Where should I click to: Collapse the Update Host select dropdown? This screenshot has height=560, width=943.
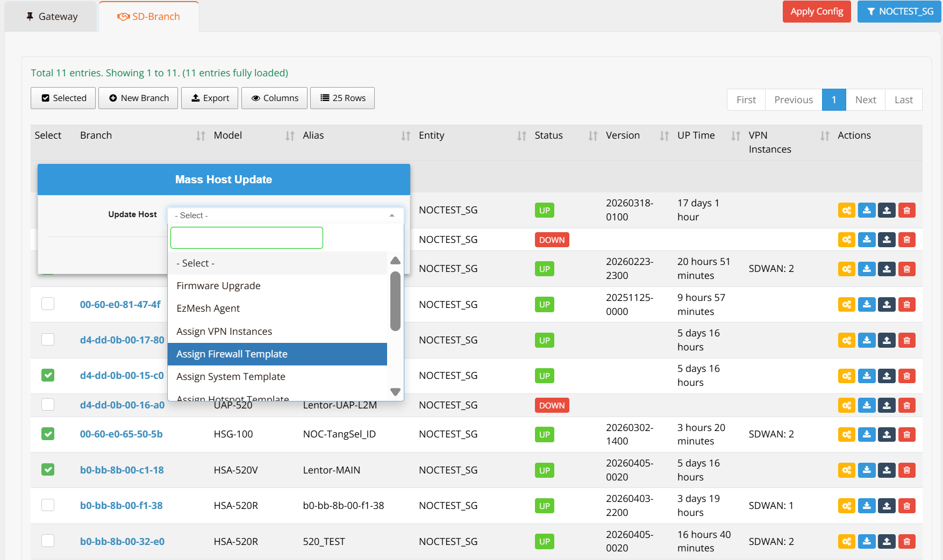pyautogui.click(x=285, y=215)
